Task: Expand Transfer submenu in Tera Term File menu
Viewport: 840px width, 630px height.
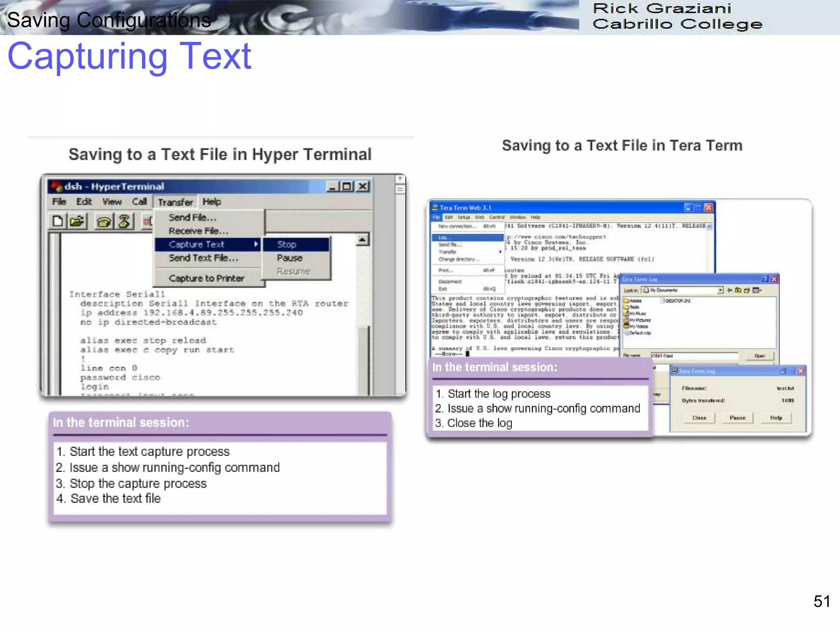Action: click(467, 252)
